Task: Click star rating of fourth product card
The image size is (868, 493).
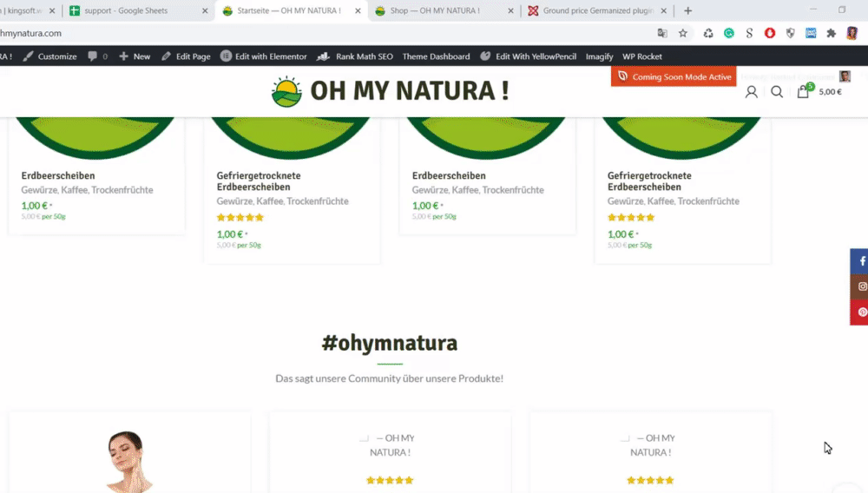Action: pyautogui.click(x=631, y=218)
